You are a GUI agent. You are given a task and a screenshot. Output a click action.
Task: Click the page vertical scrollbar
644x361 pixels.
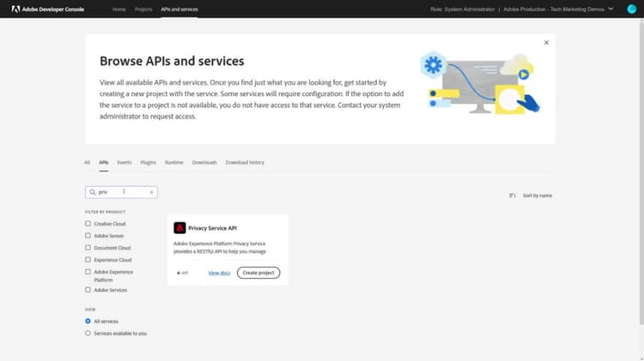pyautogui.click(x=641, y=172)
